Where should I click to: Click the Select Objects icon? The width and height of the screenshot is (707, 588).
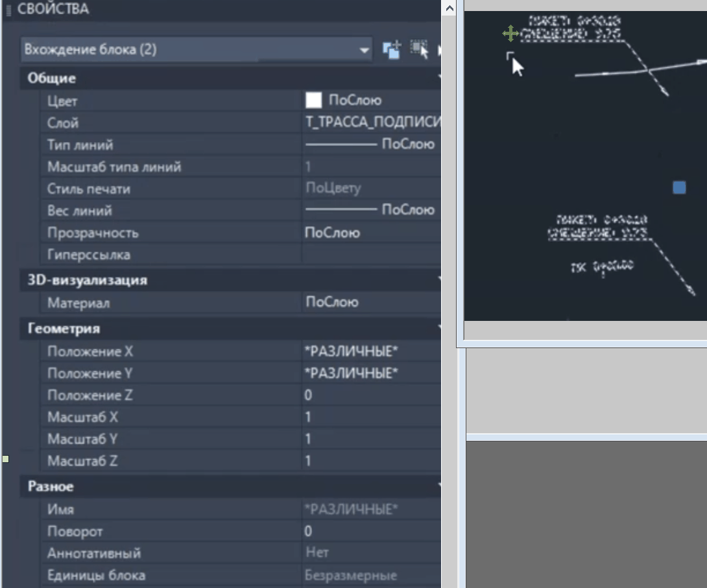tap(420, 50)
